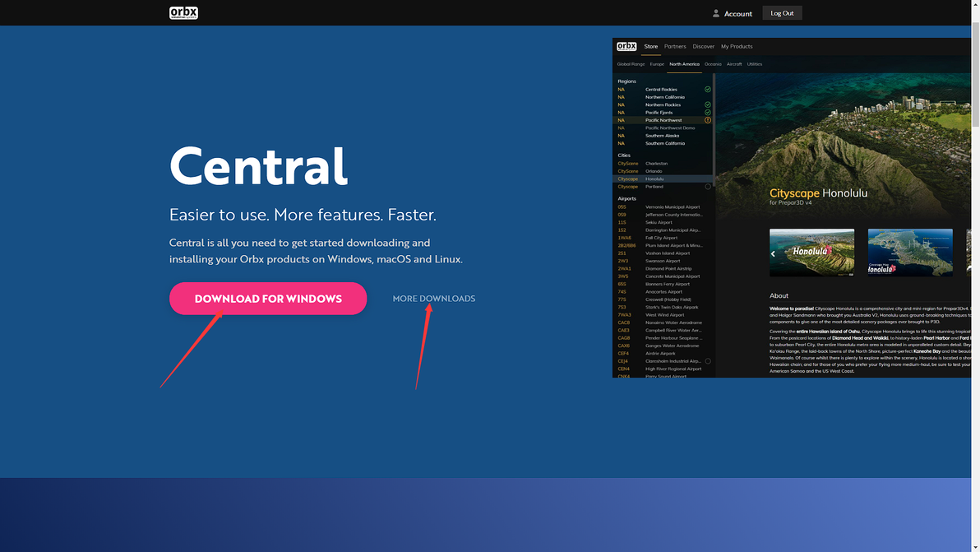
Task: Switch to Europe category
Action: [657, 64]
